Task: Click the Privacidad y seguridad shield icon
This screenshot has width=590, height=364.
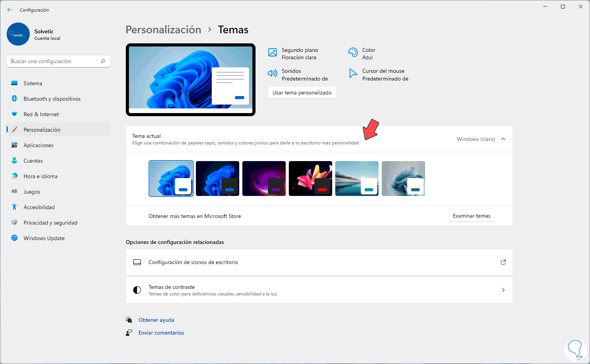Action: tap(14, 223)
